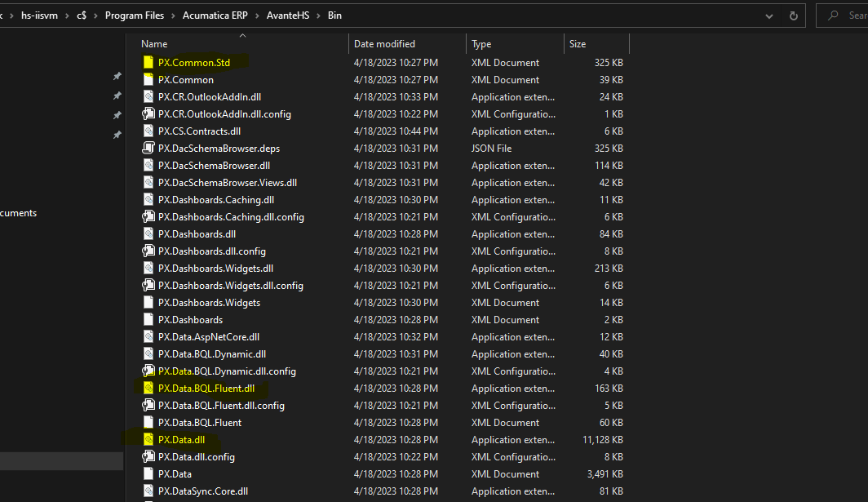Click the 3,491 KB size value
This screenshot has height=502, width=868.
605,474
